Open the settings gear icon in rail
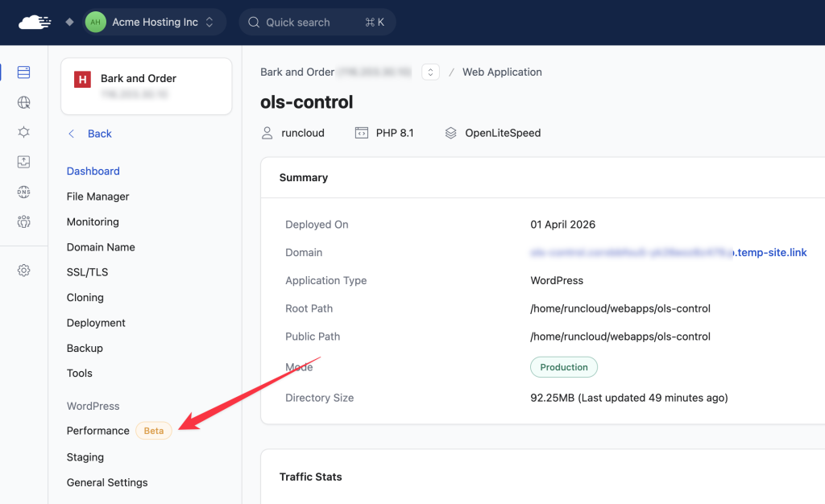The image size is (825, 504). tap(23, 271)
